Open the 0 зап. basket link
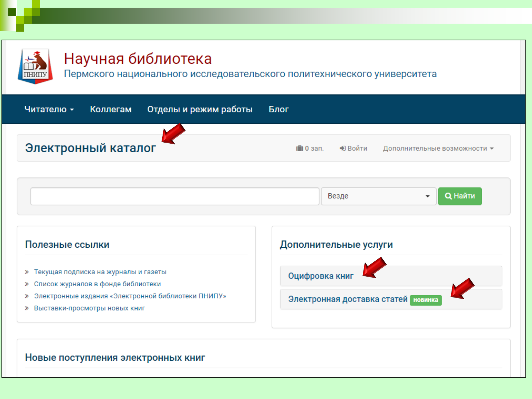The image size is (532, 399). tap(310, 148)
